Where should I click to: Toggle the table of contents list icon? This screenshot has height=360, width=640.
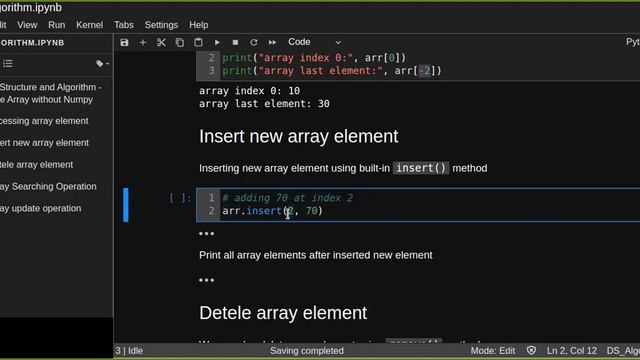pos(8,63)
